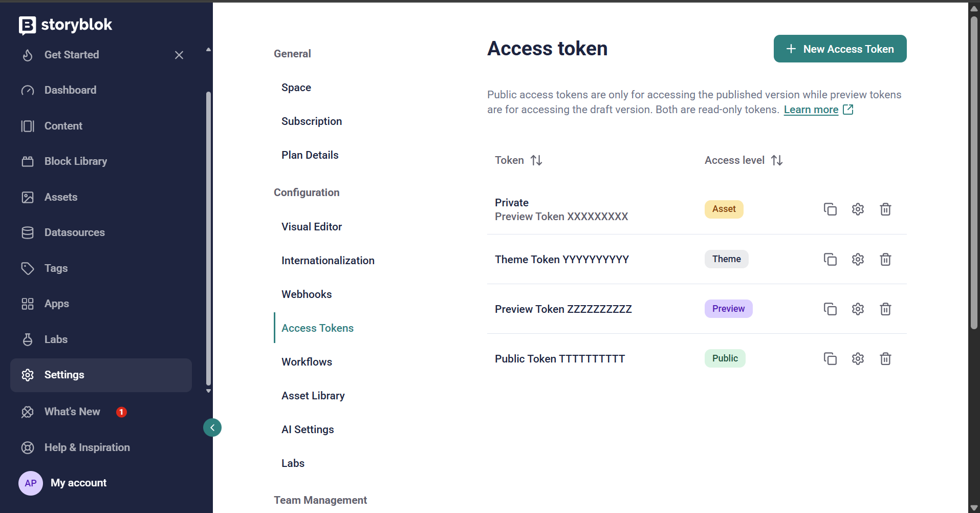Copy the Private Preview Token XXXXXXXXX

[830, 209]
